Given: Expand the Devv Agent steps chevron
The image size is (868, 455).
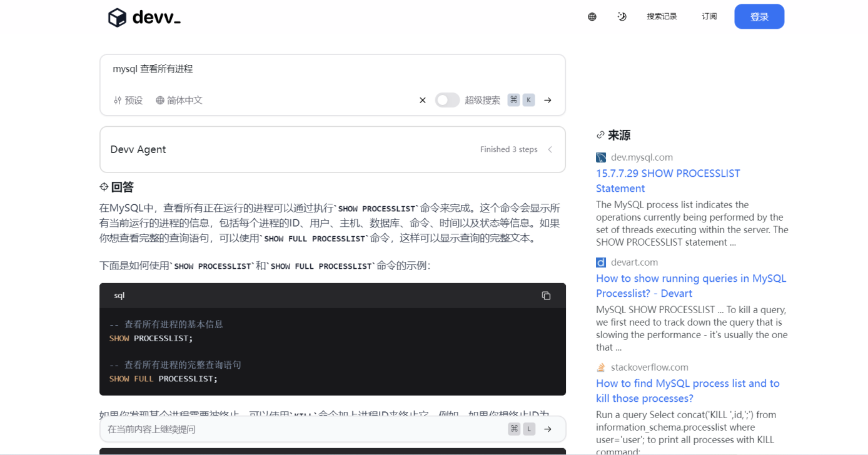Looking at the screenshot, I should (550, 149).
